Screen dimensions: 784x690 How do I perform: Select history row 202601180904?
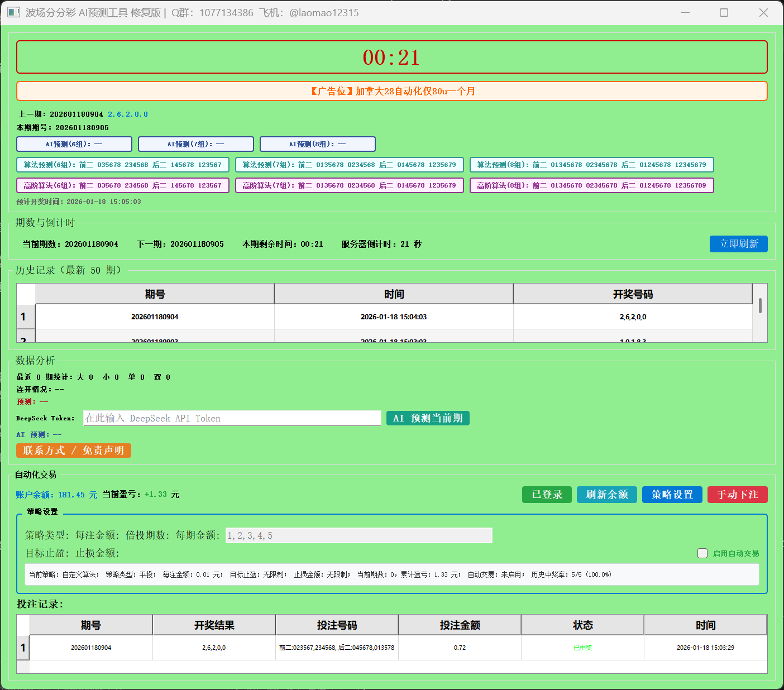pos(154,317)
